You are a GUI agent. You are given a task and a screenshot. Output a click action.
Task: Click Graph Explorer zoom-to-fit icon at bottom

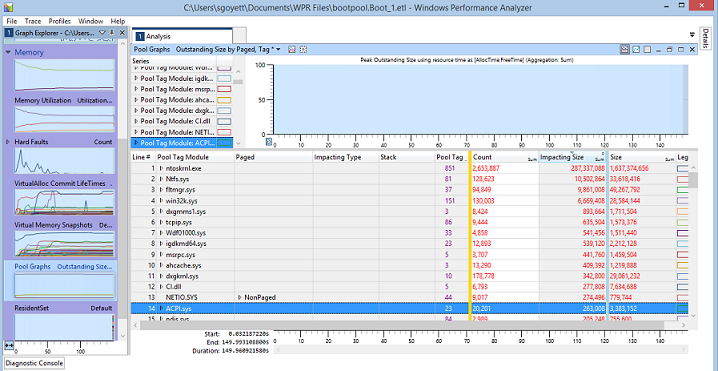(9, 344)
